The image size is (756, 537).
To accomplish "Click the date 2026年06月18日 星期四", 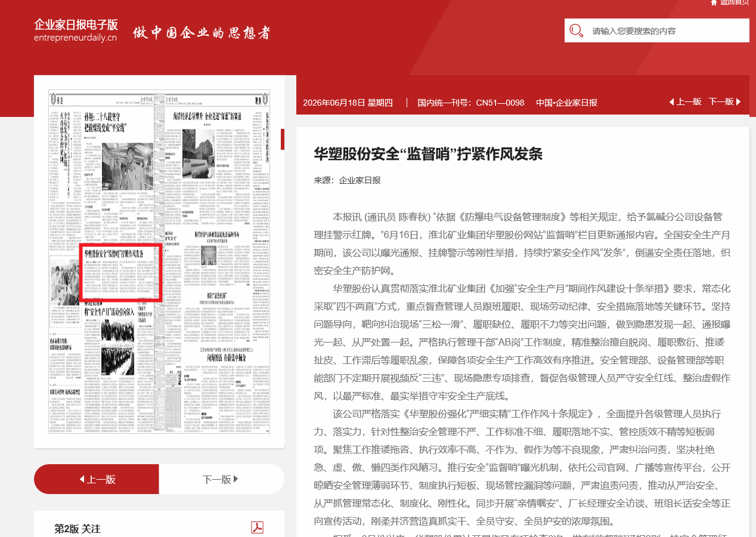I will click(x=348, y=103).
